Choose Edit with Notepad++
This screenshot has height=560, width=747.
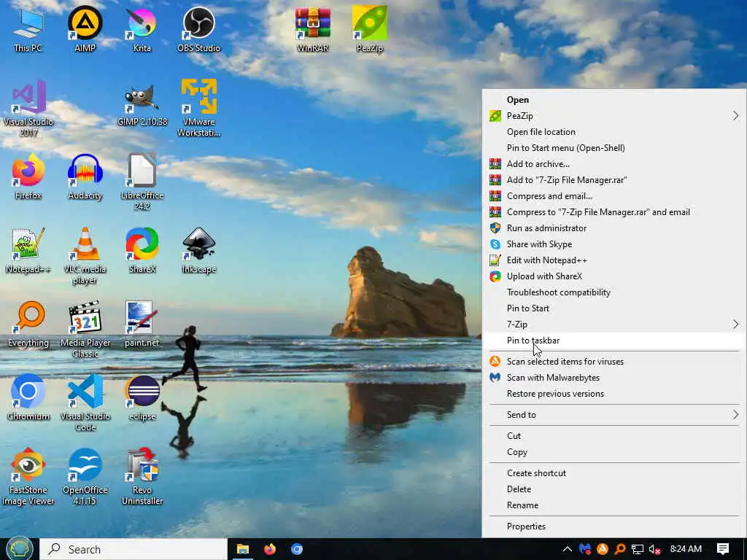click(x=614, y=260)
